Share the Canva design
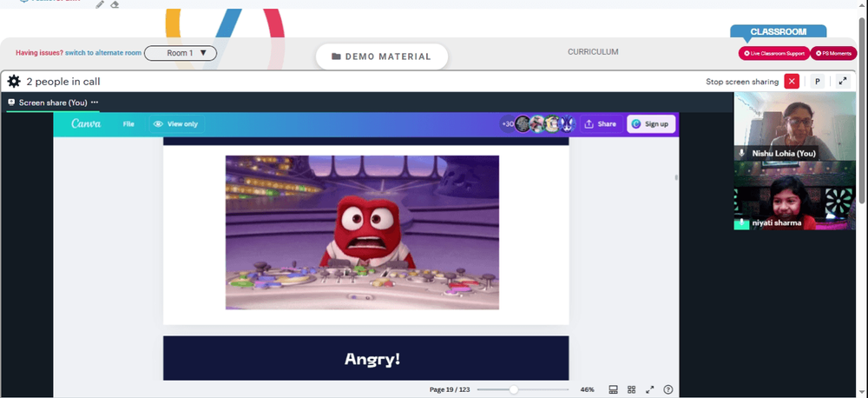Screen dimensions: 868x398 (x=601, y=124)
